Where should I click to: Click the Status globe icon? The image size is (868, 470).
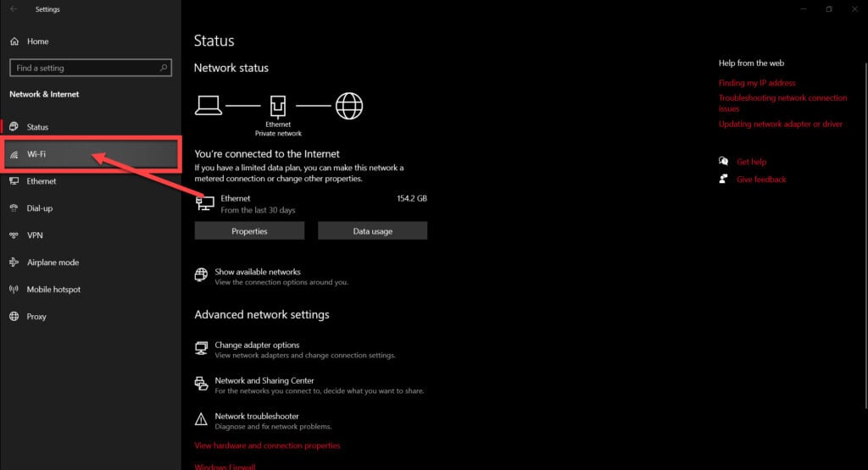tap(14, 127)
